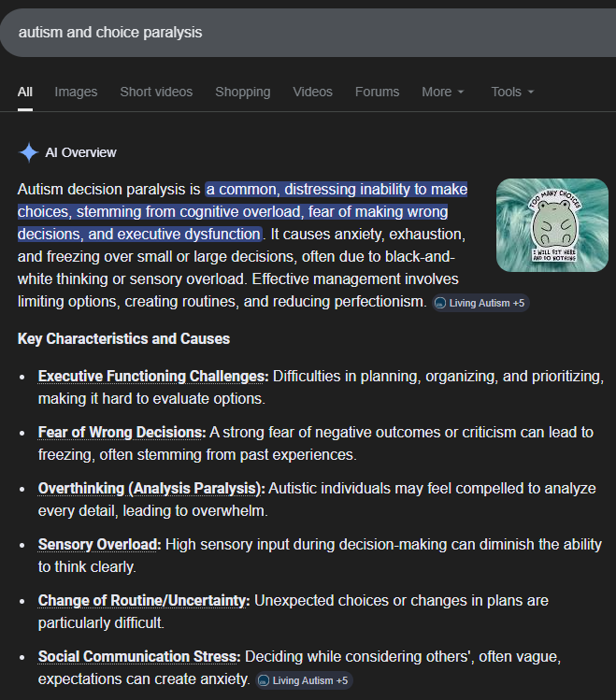The image size is (616, 700).
Task: Switch to the Images tab
Action: [76, 92]
